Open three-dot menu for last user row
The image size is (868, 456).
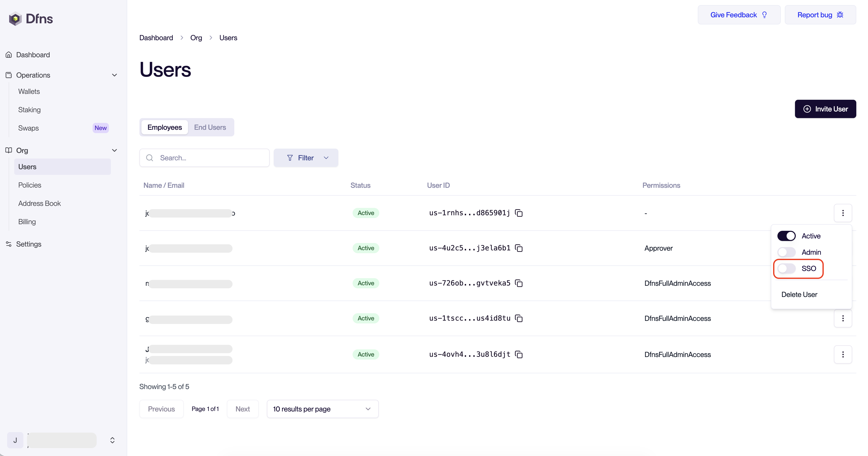coord(843,354)
